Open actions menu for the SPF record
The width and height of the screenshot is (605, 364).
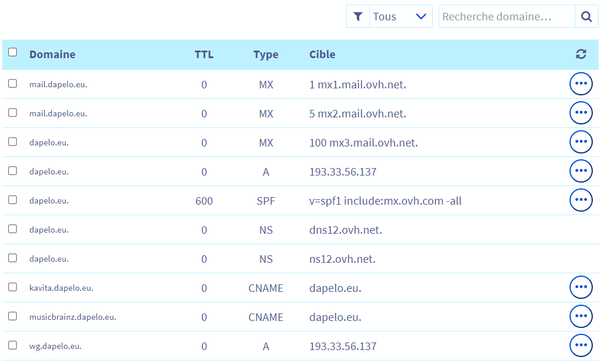pos(581,201)
